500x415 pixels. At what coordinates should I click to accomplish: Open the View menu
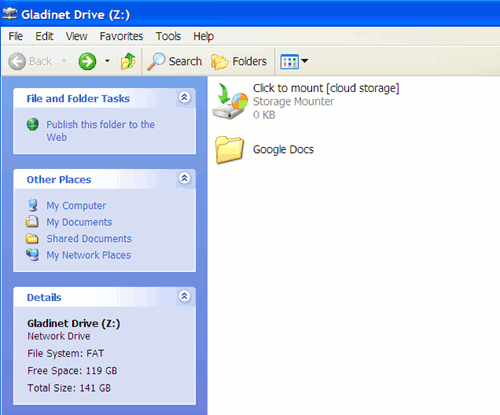point(76,36)
